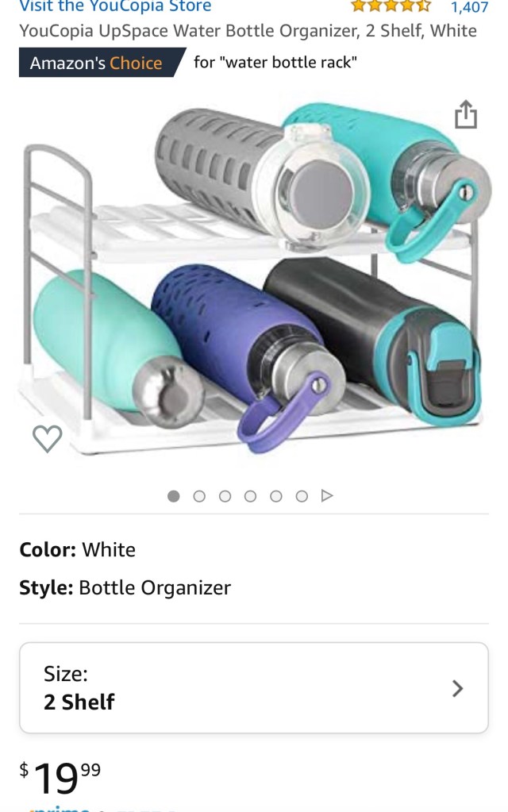Show the fourth carousel image dot
This screenshot has height=812, width=508.
pyautogui.click(x=250, y=496)
